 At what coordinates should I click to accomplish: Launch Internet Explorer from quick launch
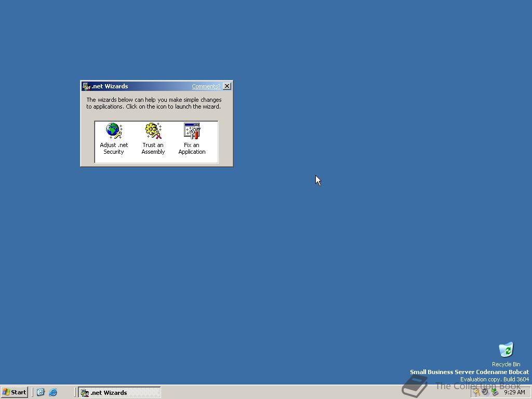tap(54, 392)
